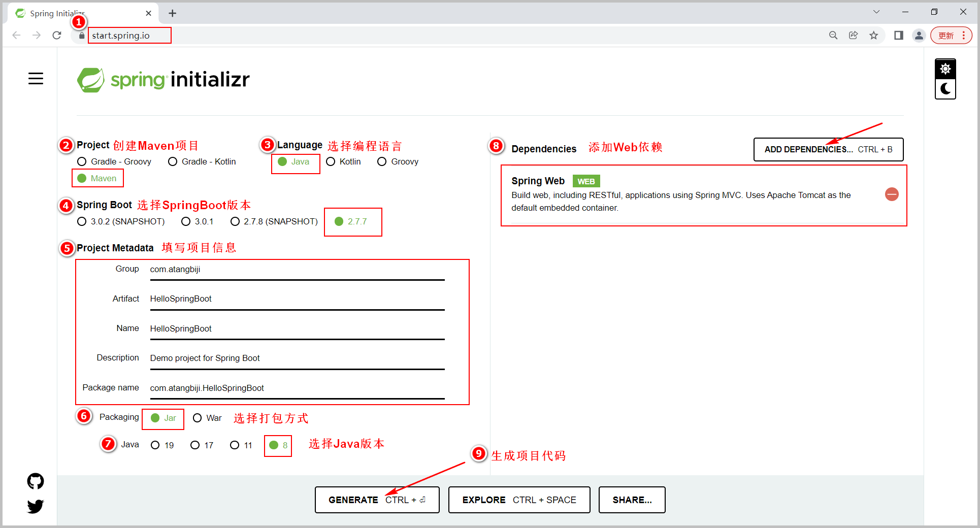Select Java version 11
Image resolution: width=980 pixels, height=528 pixels.
241,445
